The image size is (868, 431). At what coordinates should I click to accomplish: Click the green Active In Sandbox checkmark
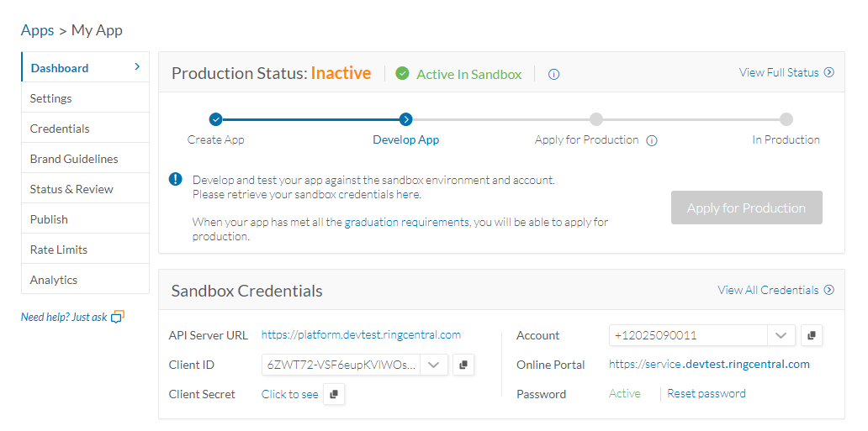pyautogui.click(x=402, y=74)
